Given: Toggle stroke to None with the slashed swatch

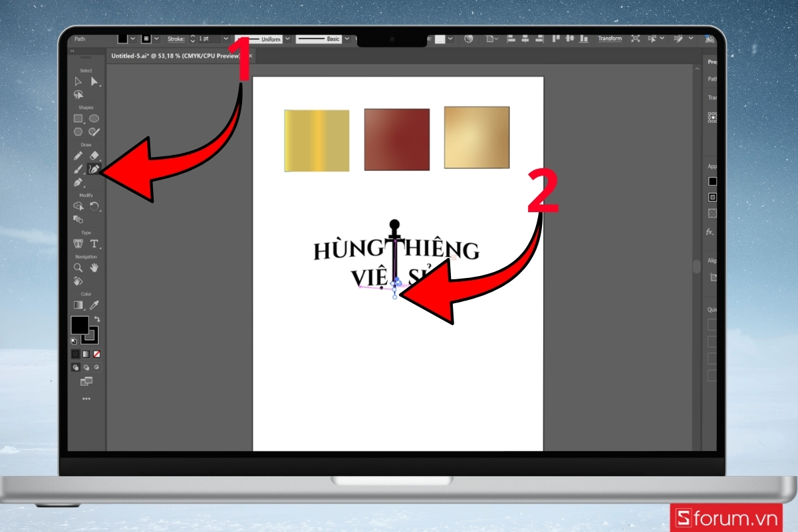Looking at the screenshot, I should click(95, 354).
